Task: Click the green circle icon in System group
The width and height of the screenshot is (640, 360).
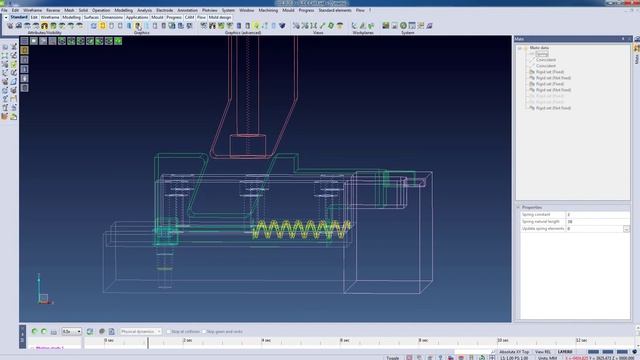Action: coord(403,26)
